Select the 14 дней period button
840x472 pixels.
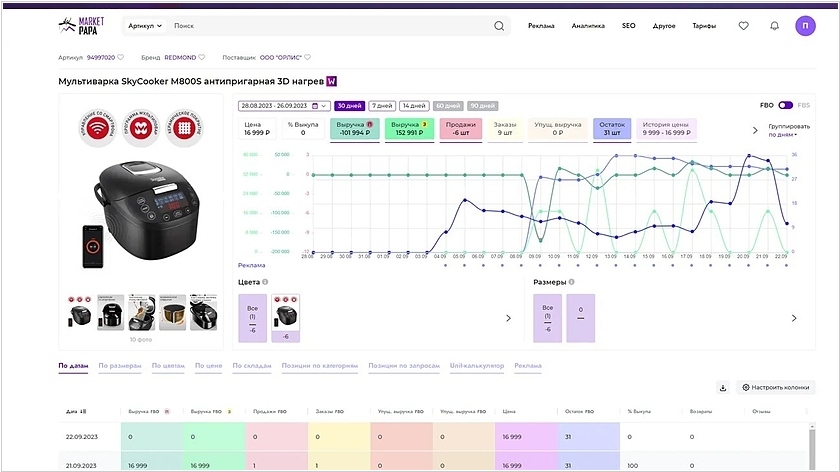point(415,106)
